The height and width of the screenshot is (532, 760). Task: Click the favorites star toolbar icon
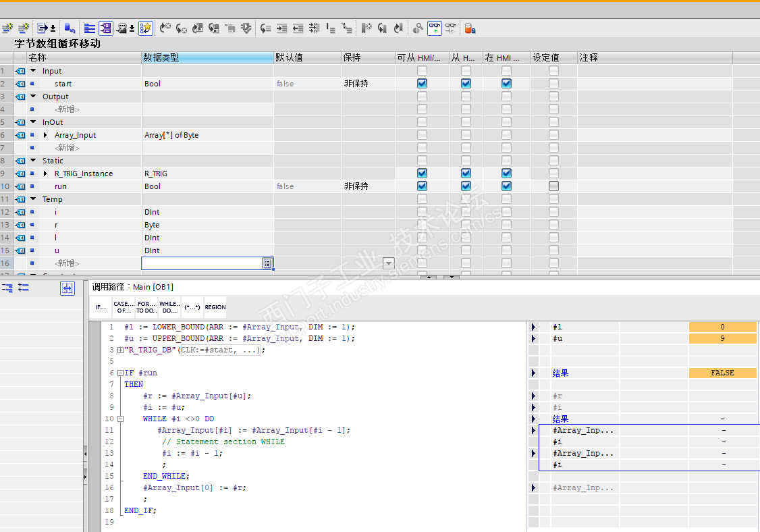click(x=146, y=28)
